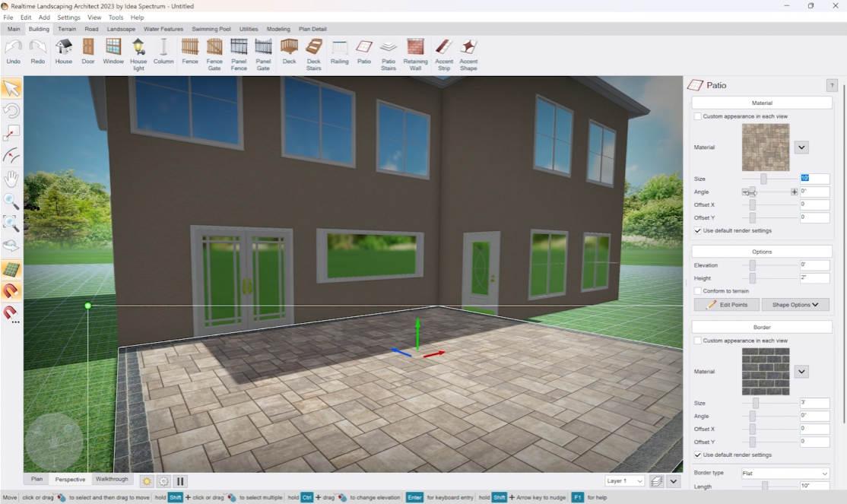Open snap magnet options
The height and width of the screenshot is (504, 847).
pyautogui.click(x=11, y=314)
